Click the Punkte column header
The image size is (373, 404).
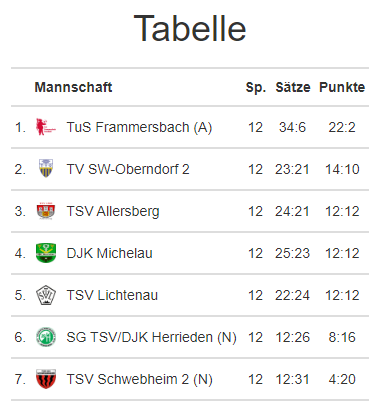[x=342, y=87]
